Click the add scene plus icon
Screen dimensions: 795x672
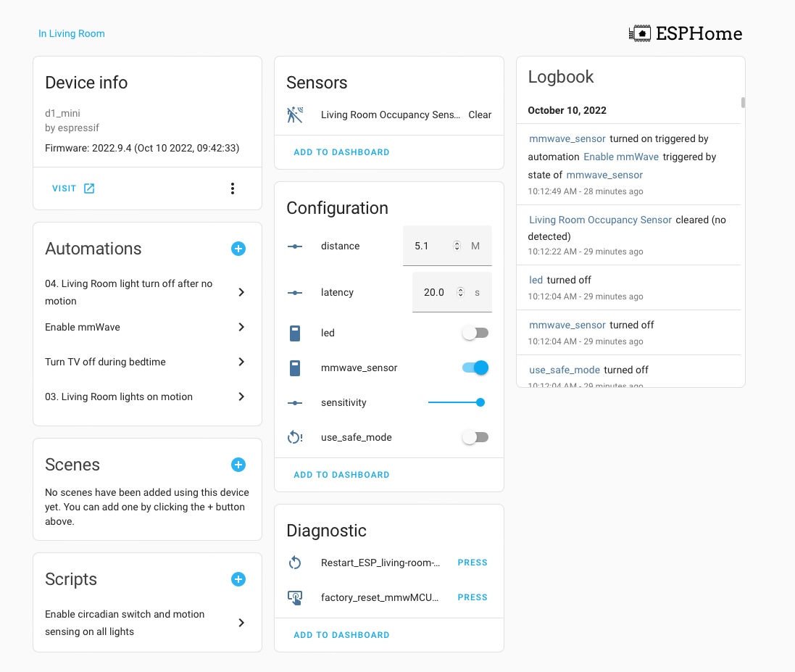238,465
